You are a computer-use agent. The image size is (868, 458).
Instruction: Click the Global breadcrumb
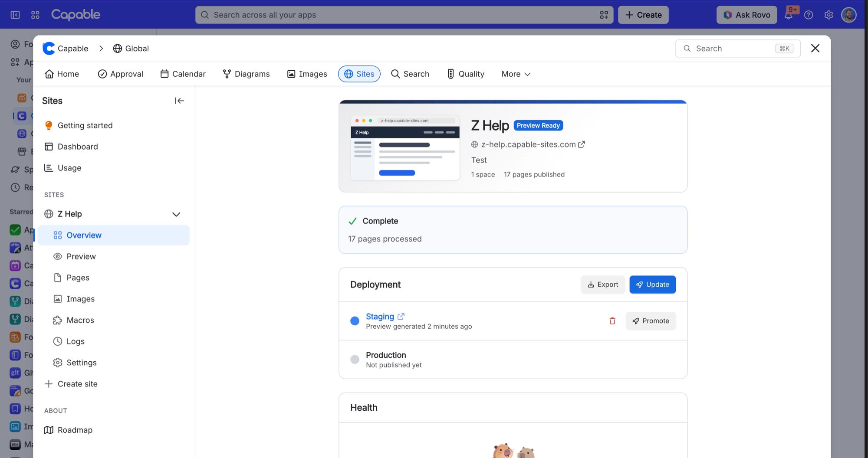131,49
